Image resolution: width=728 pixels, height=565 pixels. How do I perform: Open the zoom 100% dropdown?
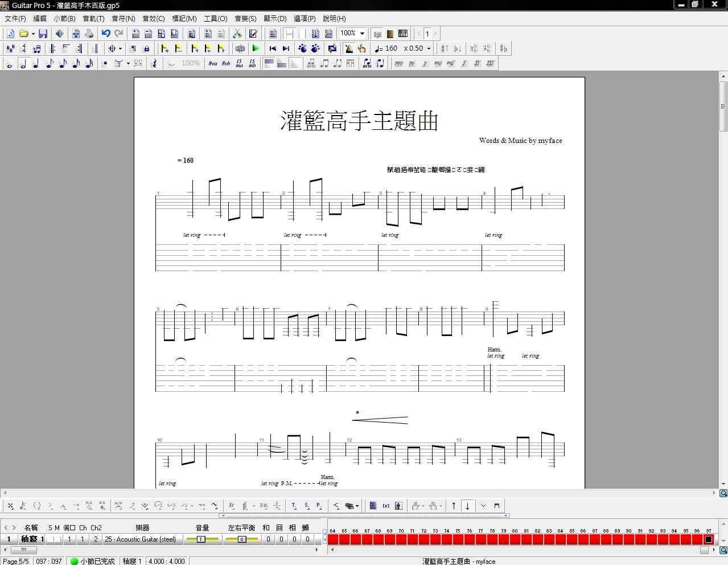362,34
